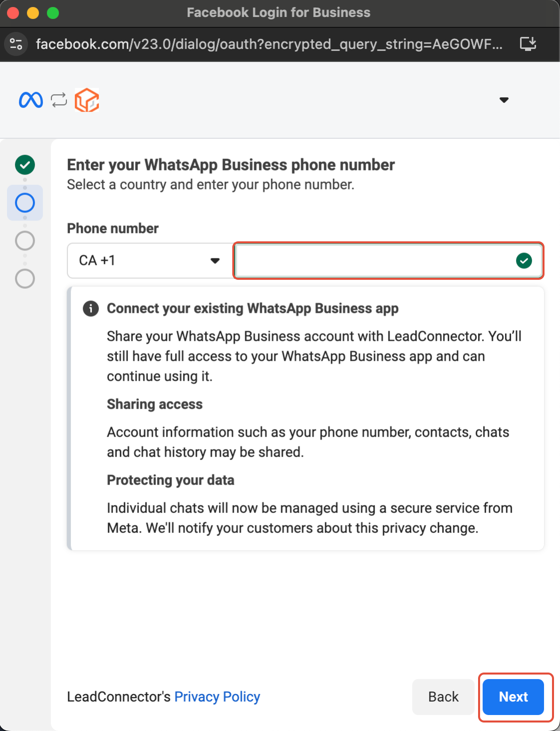Click the info icon beside Connect heading
The image size is (560, 731).
[90, 308]
